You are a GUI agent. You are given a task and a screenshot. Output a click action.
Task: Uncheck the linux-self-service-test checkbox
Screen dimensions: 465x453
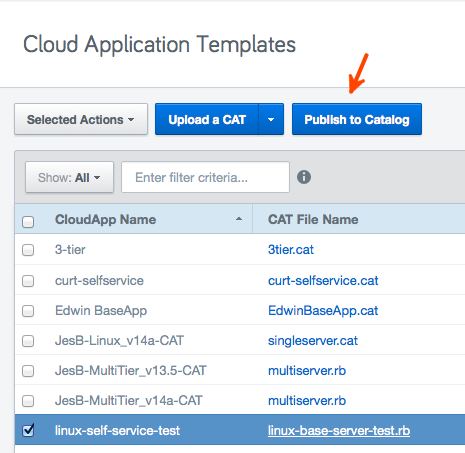click(x=28, y=430)
